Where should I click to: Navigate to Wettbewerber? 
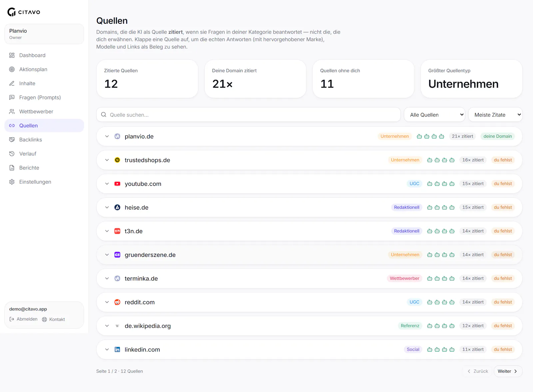pyautogui.click(x=44, y=112)
